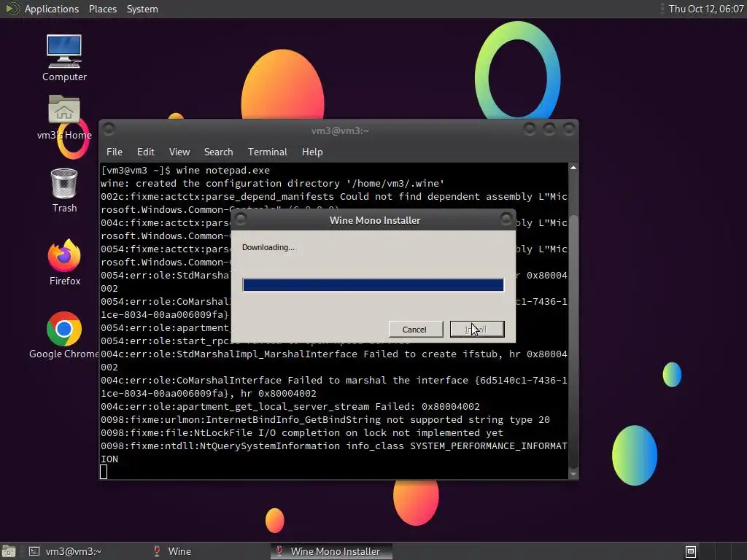This screenshot has height=560, width=747.
Task: Click the terminal scrollbar up arrow
Action: pos(573,168)
